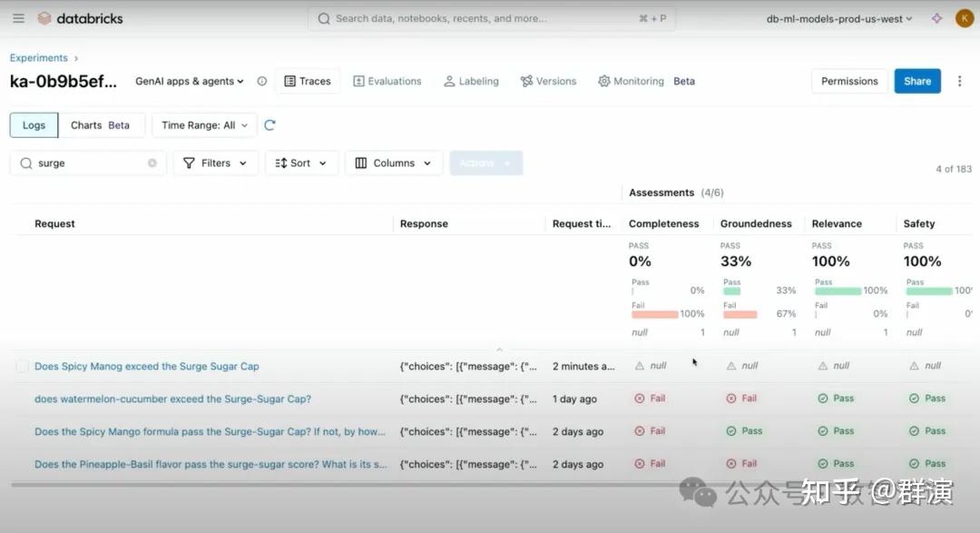Open the Time Range dropdown
Viewport: 980px width, 533px height.
[x=204, y=125]
